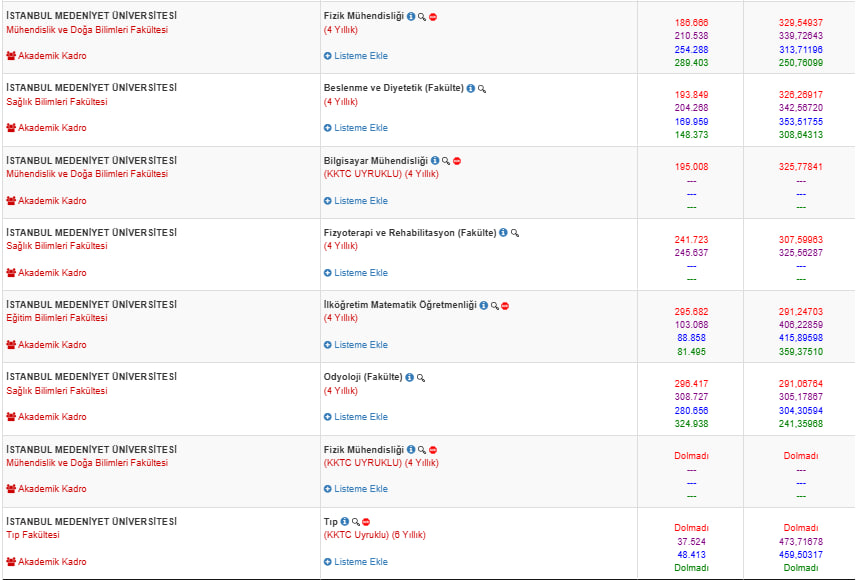Click info icon next to Odyoloji (Fakülte)
The height and width of the screenshot is (580, 861).
410,377
